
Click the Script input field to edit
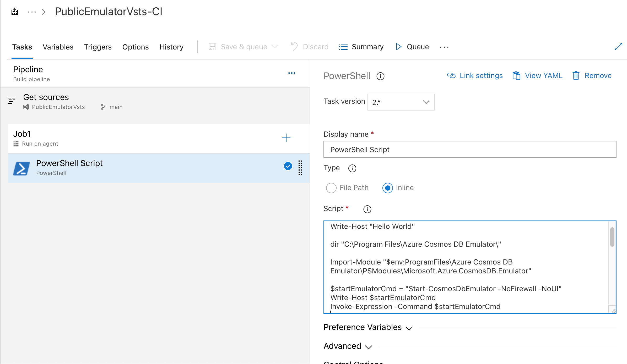pos(470,267)
